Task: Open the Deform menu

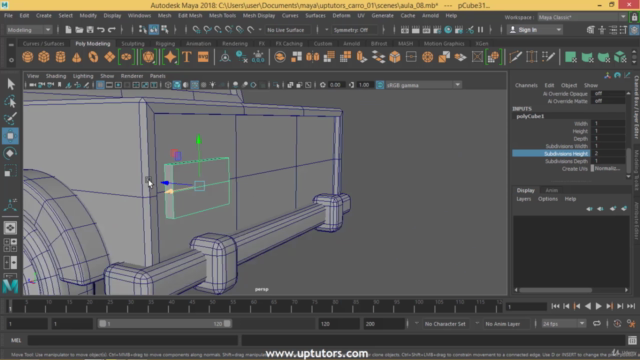Action: (x=341, y=16)
